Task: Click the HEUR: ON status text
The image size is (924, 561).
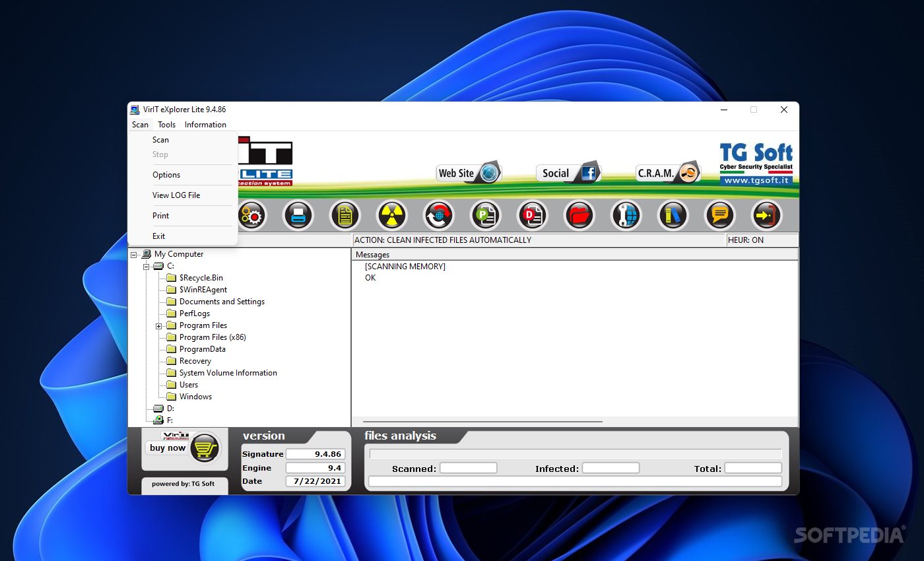Action: [x=746, y=240]
